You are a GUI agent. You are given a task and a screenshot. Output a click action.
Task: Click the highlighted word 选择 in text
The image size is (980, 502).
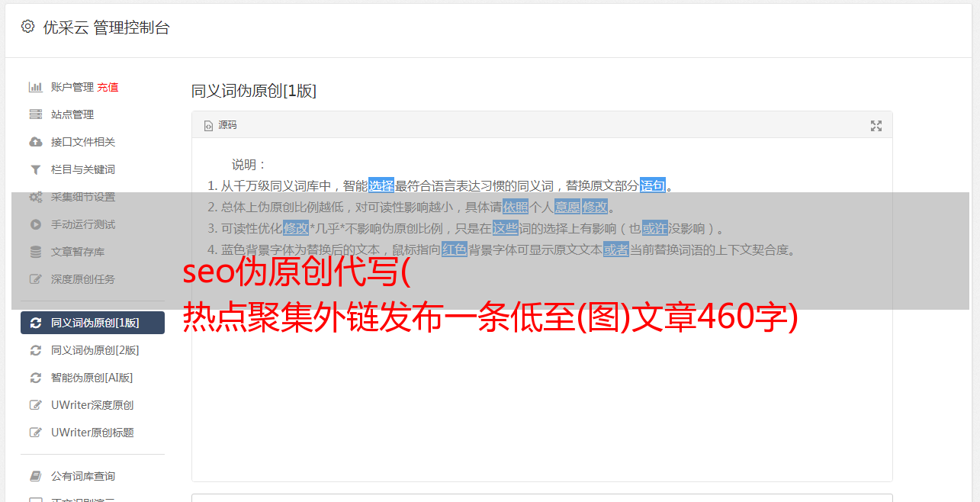coord(381,185)
